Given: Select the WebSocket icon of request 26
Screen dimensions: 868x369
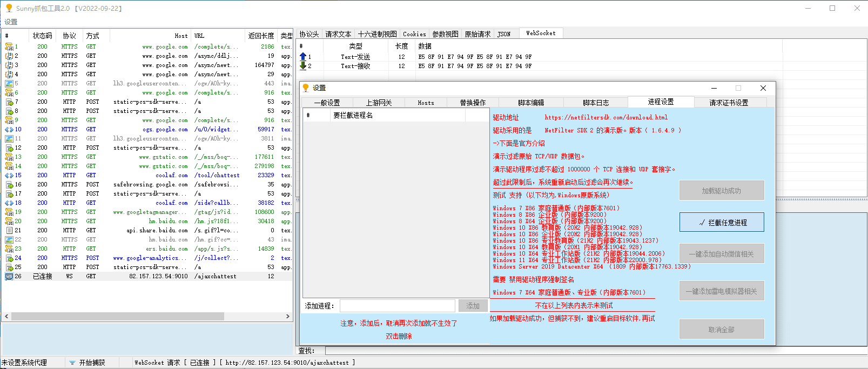Looking at the screenshot, I should [x=9, y=277].
